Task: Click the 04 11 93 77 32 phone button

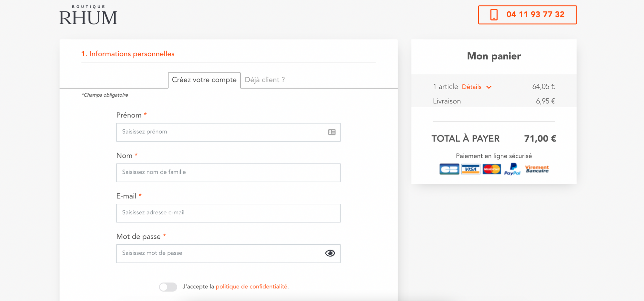Action: (527, 15)
